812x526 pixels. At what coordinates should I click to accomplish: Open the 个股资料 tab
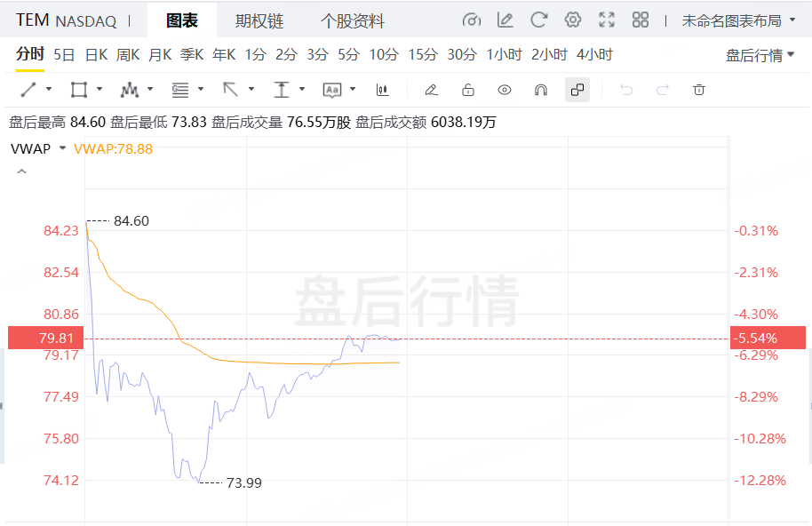pyautogui.click(x=353, y=20)
